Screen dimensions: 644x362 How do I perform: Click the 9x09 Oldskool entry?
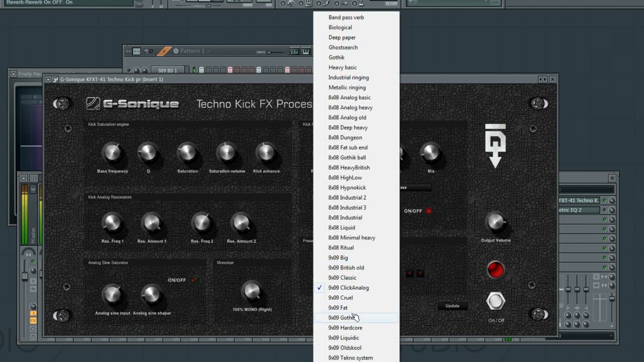(356, 348)
